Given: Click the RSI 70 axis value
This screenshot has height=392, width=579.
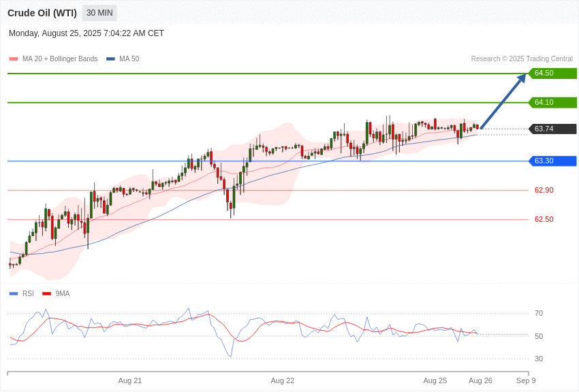Looking at the screenshot, I should pyautogui.click(x=539, y=314).
